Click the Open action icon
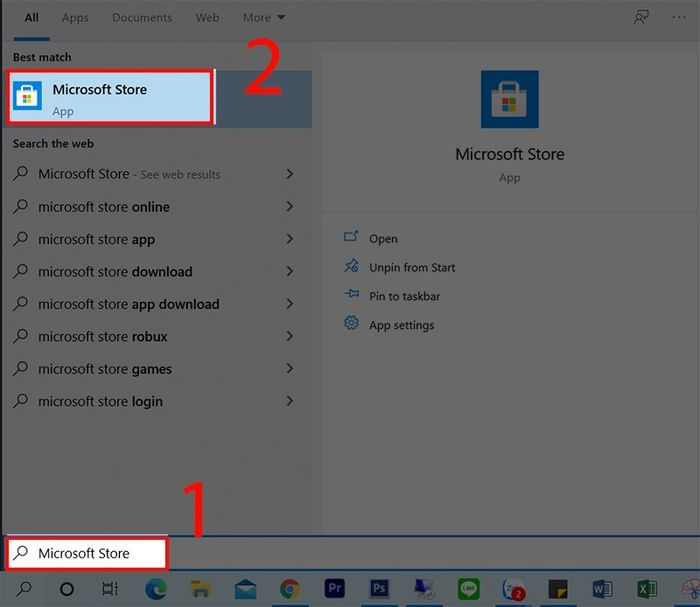Image resolution: width=700 pixels, height=607 pixels. (351, 237)
